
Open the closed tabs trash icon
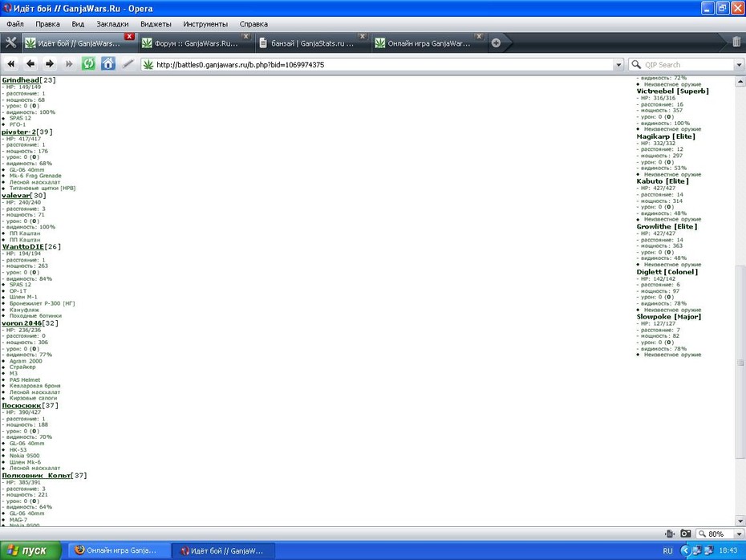[736, 43]
